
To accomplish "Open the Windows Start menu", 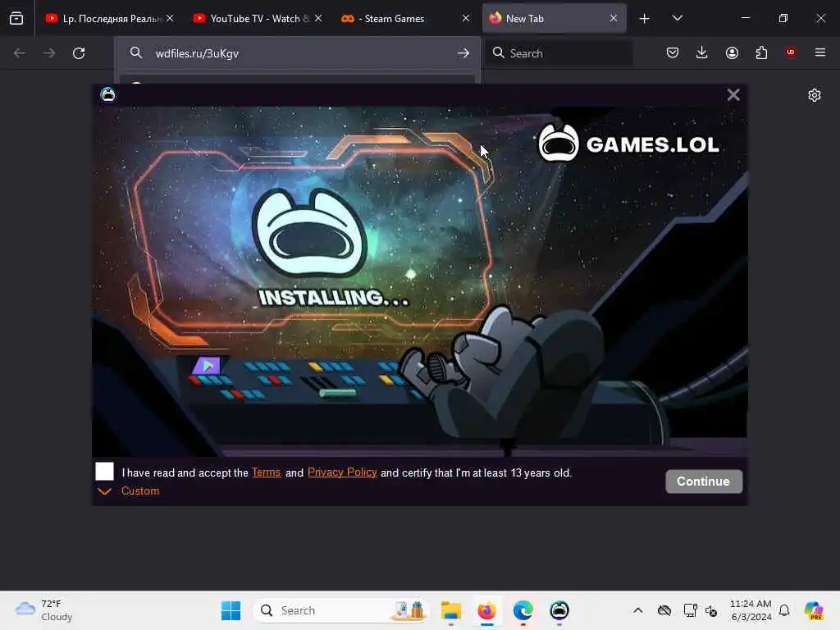I will click(x=231, y=610).
